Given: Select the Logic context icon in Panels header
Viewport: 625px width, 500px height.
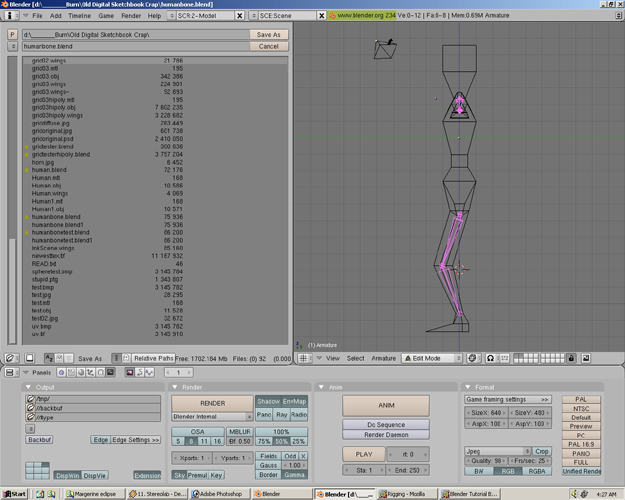Looking at the screenshot, I should [61, 372].
